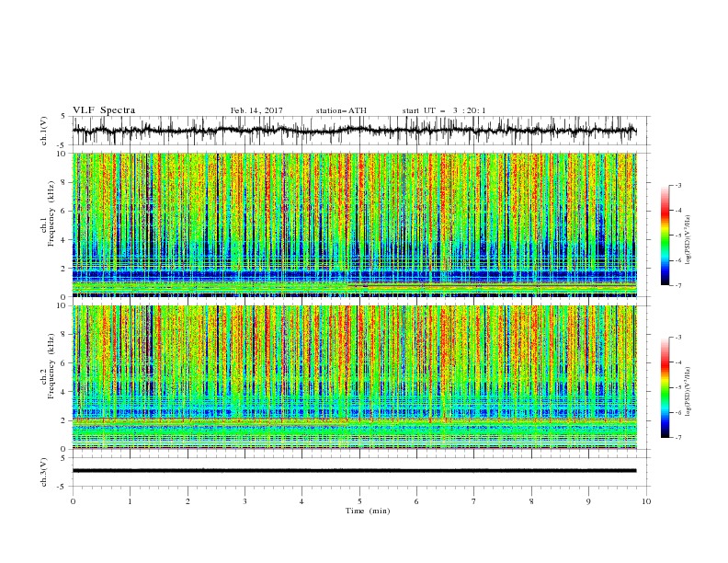Click the ch.2 color bar "log(PSD)(V²/Hz)" label

click(688, 392)
